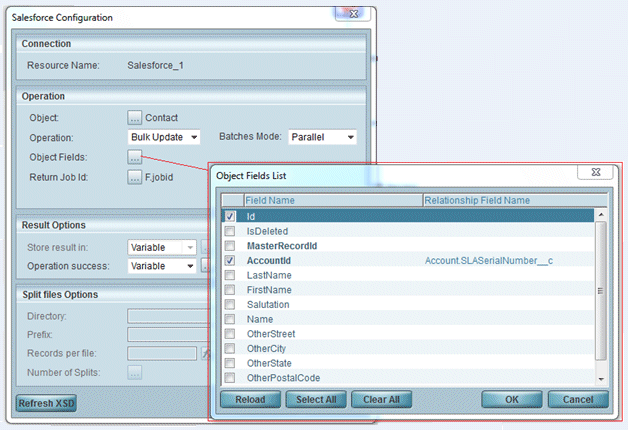This screenshot has width=628, height=430.
Task: Open the Batches Mode dropdown showing Parallel
Action: 322,137
